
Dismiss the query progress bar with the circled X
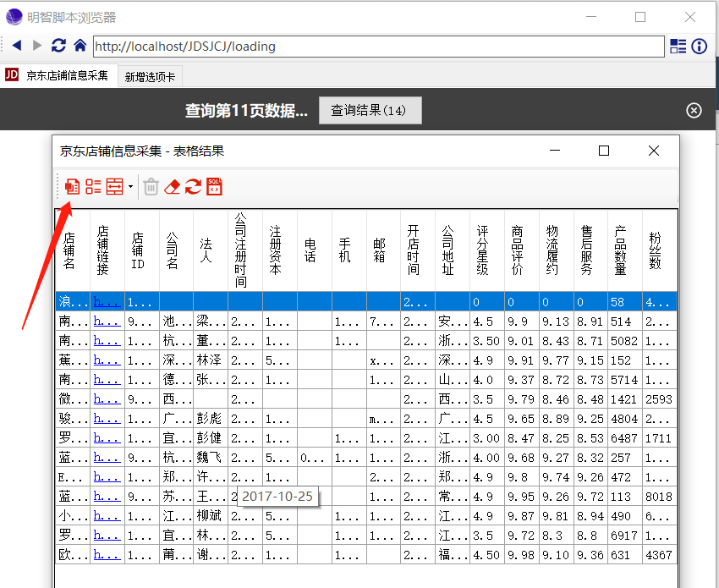coord(694,111)
